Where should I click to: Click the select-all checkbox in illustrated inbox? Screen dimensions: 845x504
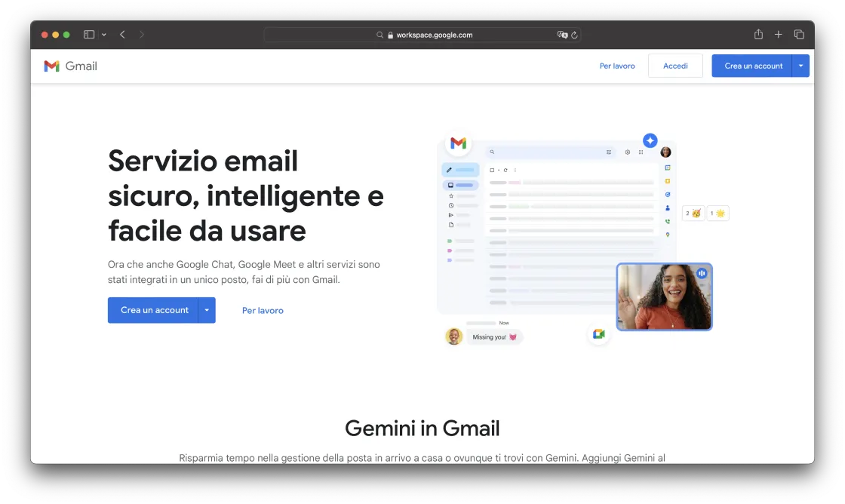pos(492,170)
